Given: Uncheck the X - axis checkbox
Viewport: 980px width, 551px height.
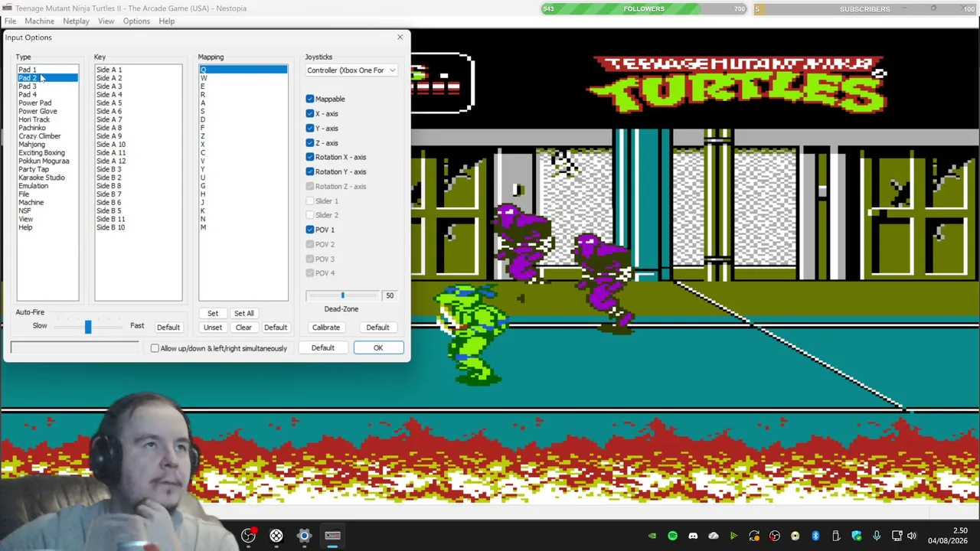Looking at the screenshot, I should [310, 113].
